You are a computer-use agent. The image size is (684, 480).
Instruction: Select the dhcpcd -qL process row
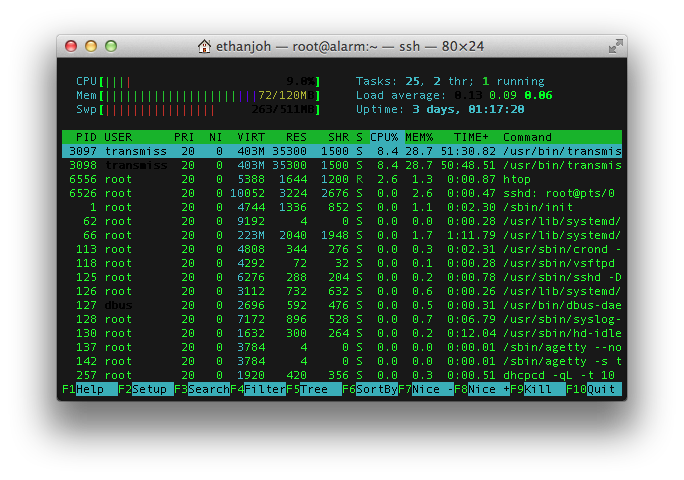coord(342,375)
